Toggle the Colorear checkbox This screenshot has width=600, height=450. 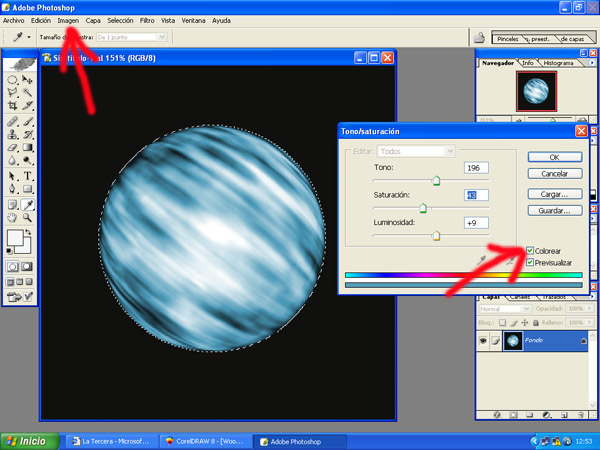(x=530, y=251)
